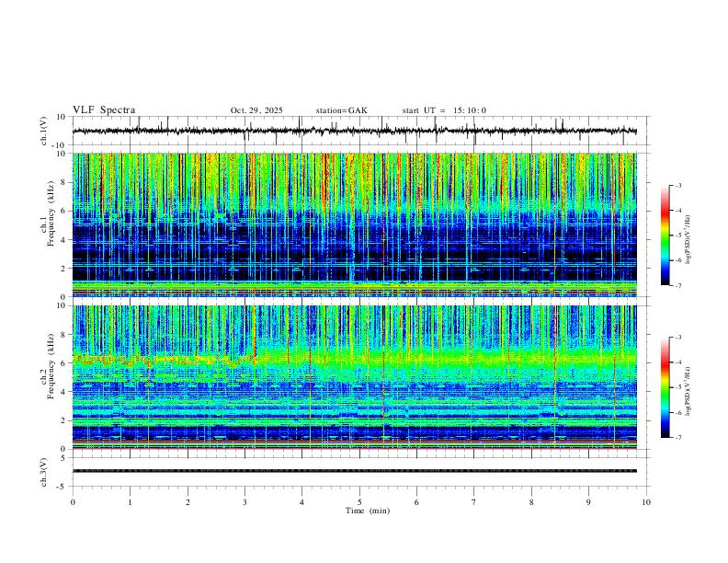Click the time axis tick label "9"
This screenshot has height=563, width=728.
pos(588,502)
